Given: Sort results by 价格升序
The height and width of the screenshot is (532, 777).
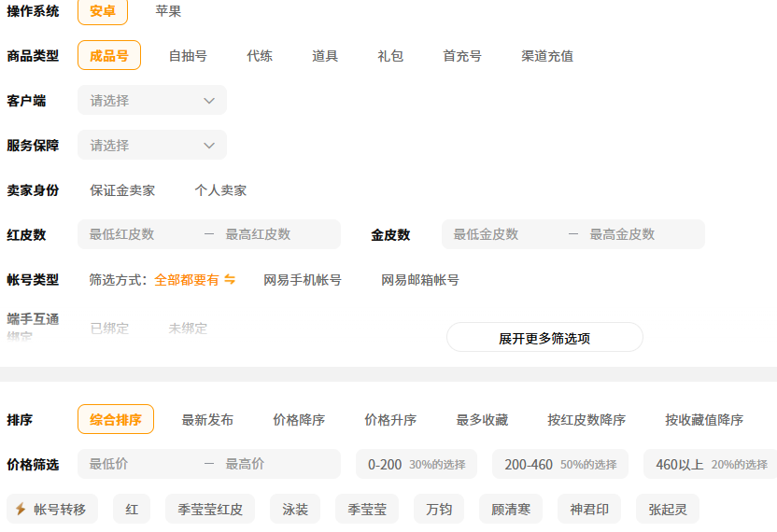Looking at the screenshot, I should (x=390, y=420).
